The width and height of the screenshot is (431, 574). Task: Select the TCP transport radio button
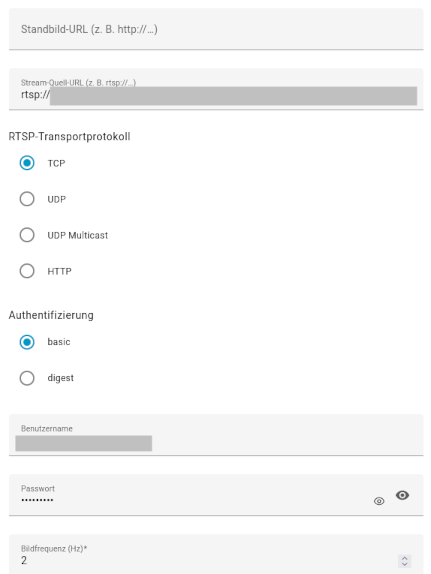point(27,163)
